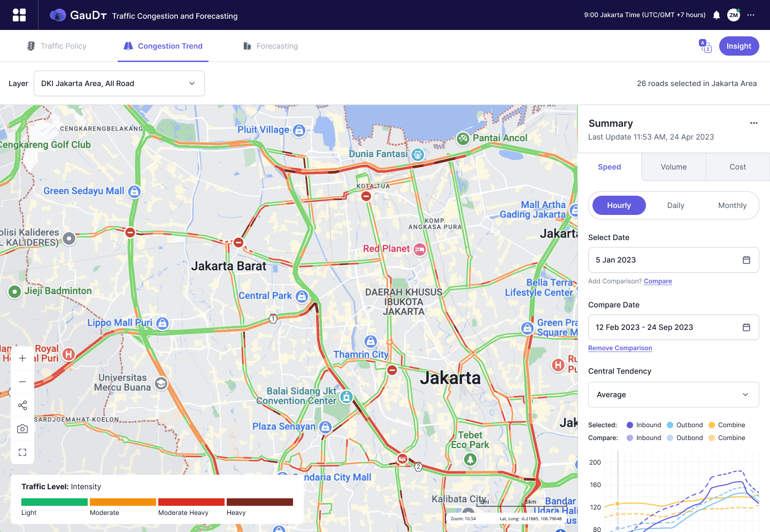Click Remove Comparison link
The image size is (770, 532).
[x=620, y=348]
